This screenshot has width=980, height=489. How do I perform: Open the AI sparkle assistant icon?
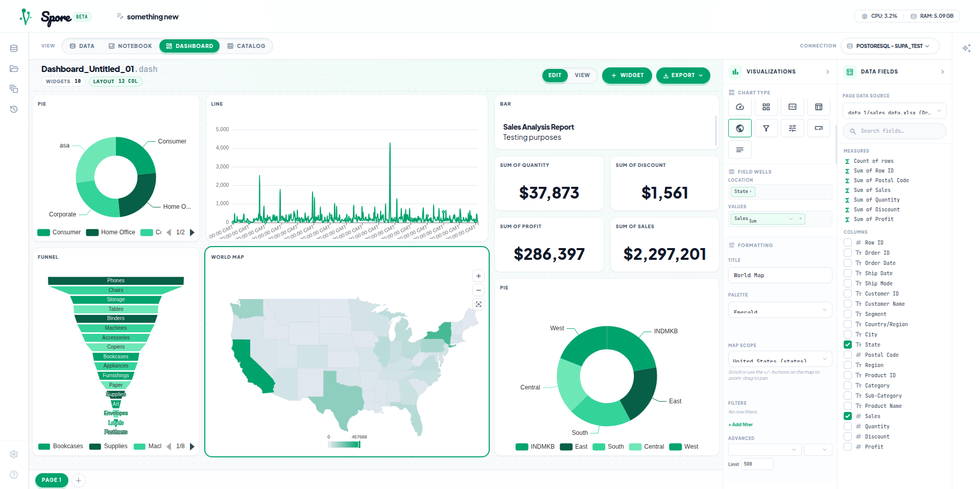click(x=966, y=48)
